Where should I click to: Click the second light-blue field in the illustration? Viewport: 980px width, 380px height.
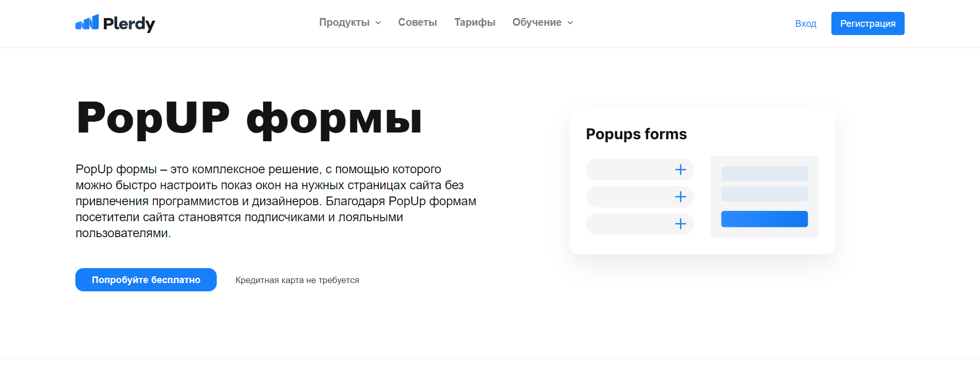tap(764, 194)
